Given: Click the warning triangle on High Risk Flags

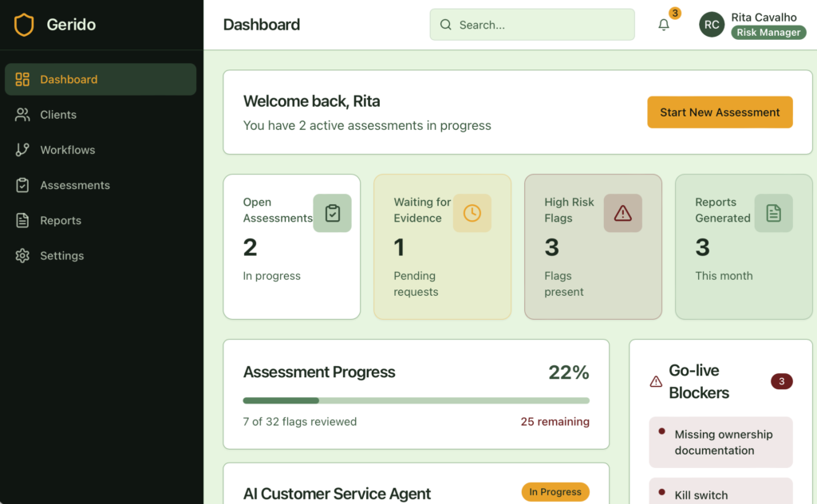Looking at the screenshot, I should [x=622, y=213].
